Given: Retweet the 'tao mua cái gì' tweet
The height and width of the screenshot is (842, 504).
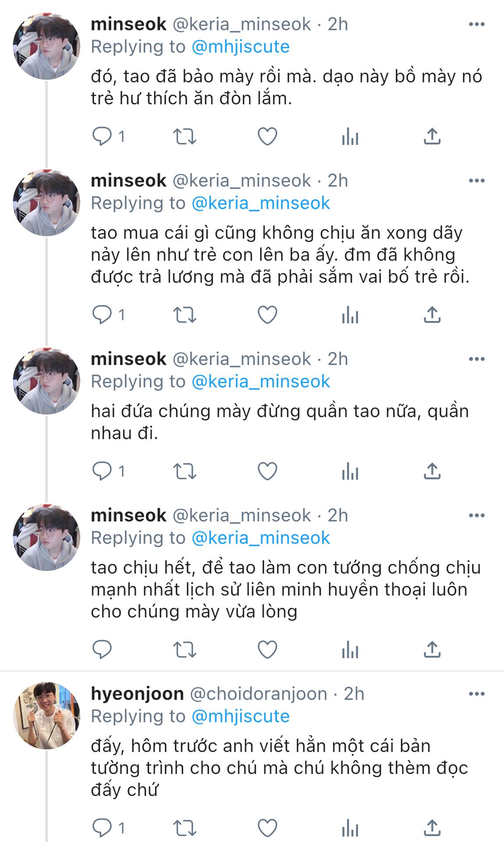Looking at the screenshot, I should (185, 315).
